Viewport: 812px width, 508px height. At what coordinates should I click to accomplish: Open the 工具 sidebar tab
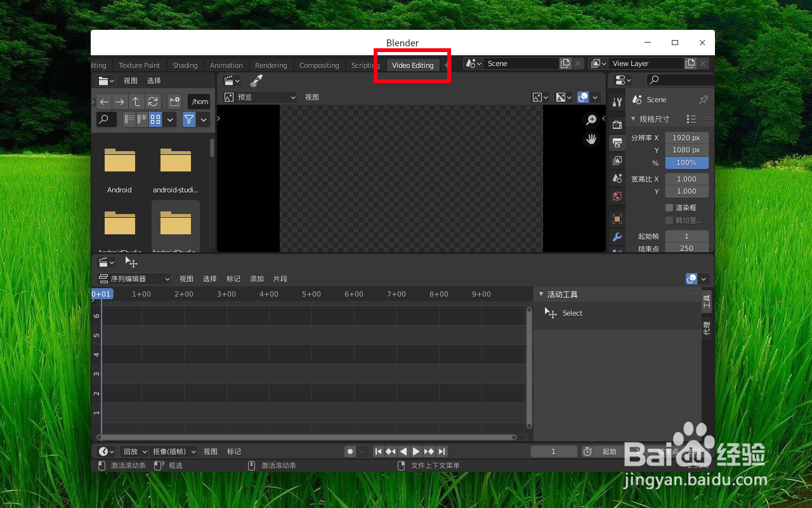tap(707, 301)
